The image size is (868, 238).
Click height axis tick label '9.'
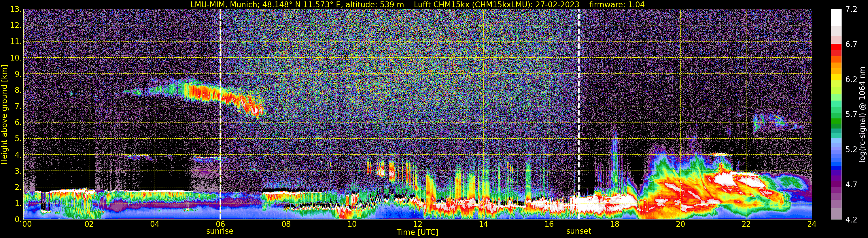(x=18, y=74)
